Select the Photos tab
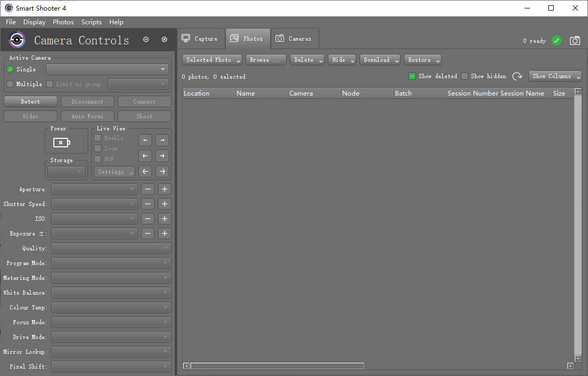 click(x=248, y=39)
